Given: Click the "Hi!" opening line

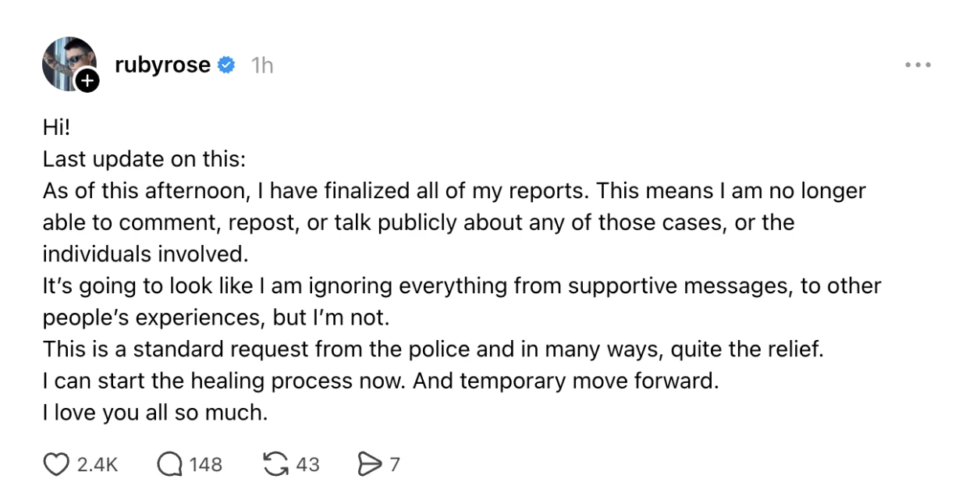Looking at the screenshot, I should 57,128.
